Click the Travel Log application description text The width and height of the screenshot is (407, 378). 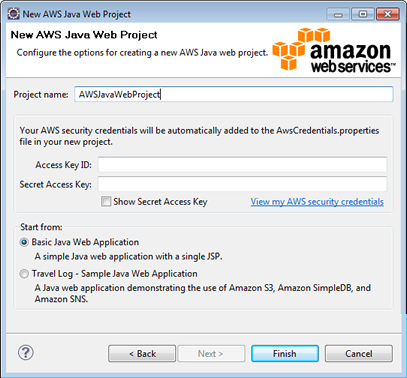203,293
